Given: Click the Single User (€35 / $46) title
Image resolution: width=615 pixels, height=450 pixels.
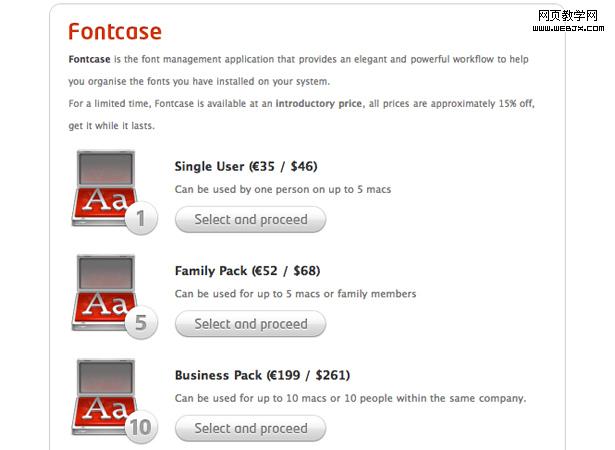Looking at the screenshot, I should 246,166.
